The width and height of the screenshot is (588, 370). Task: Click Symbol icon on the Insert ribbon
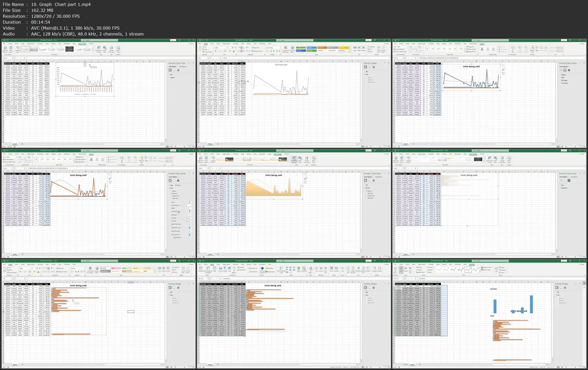379,269
